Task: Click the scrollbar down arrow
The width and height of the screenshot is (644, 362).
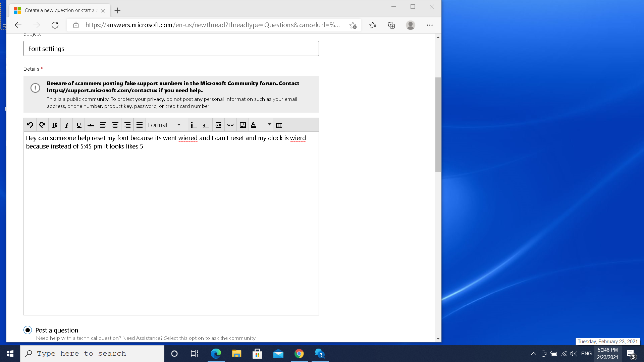Action: pyautogui.click(x=438, y=339)
